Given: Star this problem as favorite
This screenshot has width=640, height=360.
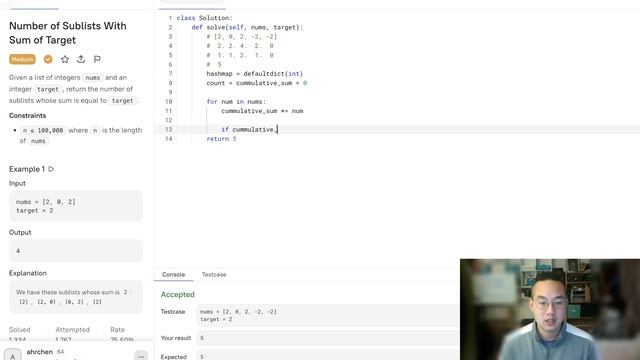Looking at the screenshot, I should tap(64, 59).
